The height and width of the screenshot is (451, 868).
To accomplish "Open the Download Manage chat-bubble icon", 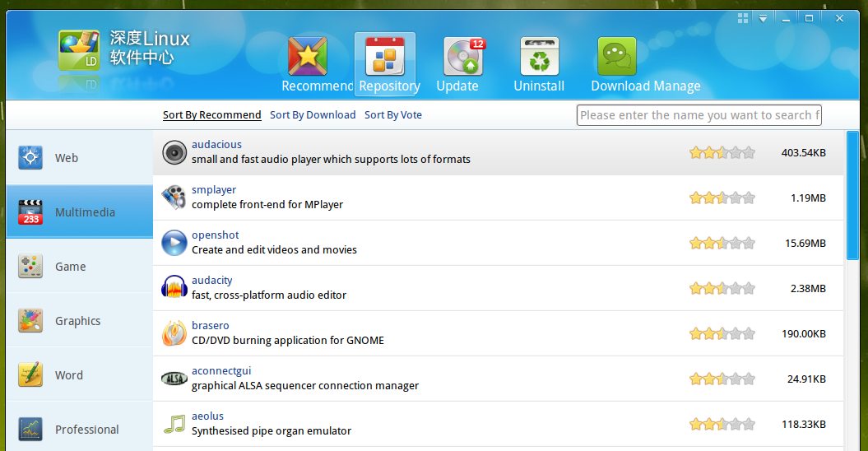I will click(617, 56).
